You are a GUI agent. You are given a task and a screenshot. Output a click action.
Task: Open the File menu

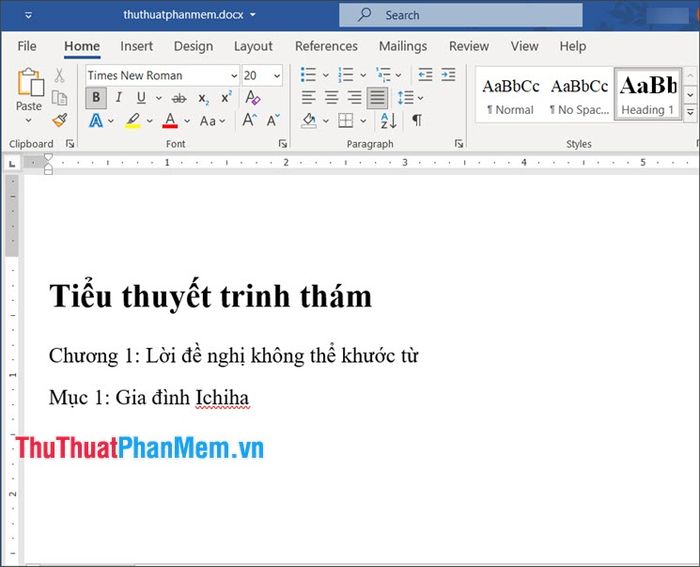[27, 46]
